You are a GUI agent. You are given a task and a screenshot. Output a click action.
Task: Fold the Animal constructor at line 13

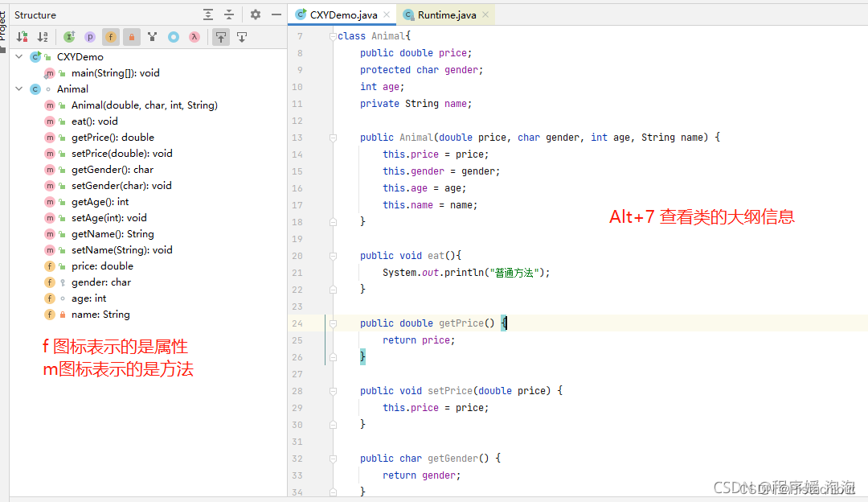click(333, 138)
